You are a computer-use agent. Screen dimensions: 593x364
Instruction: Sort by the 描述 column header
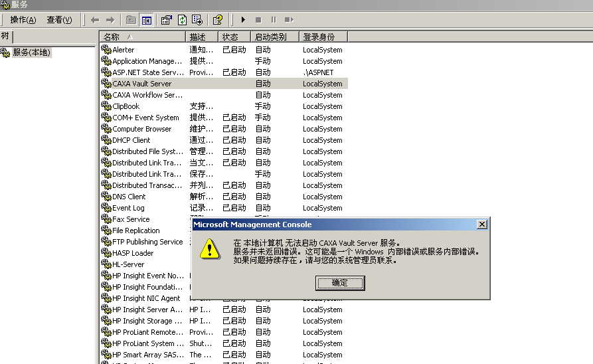tap(202, 37)
